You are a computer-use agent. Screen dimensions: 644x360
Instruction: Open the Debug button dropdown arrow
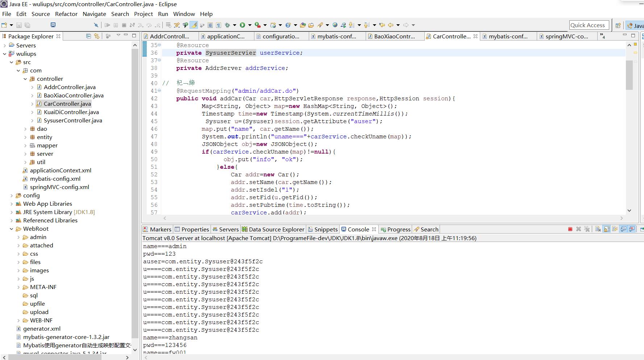pyautogui.click(x=234, y=25)
